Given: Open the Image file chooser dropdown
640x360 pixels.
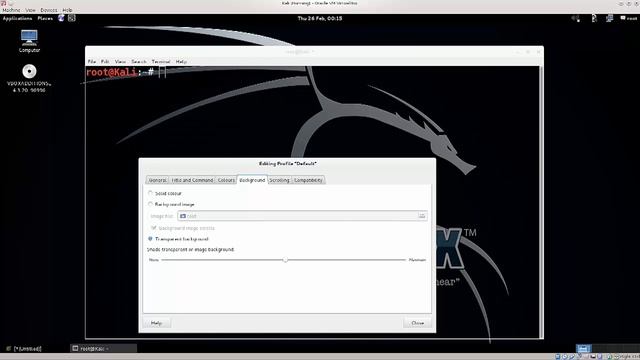Looking at the screenshot, I should coord(302,216).
